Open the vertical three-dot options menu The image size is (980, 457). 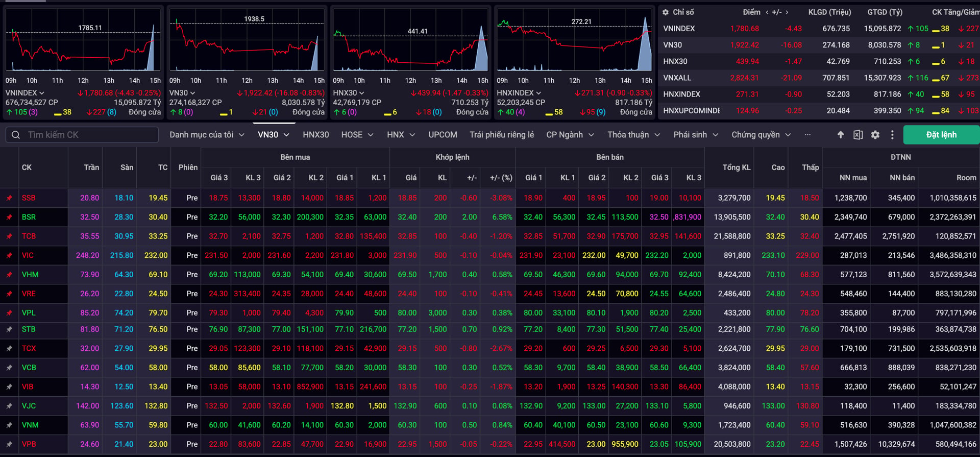click(x=892, y=135)
